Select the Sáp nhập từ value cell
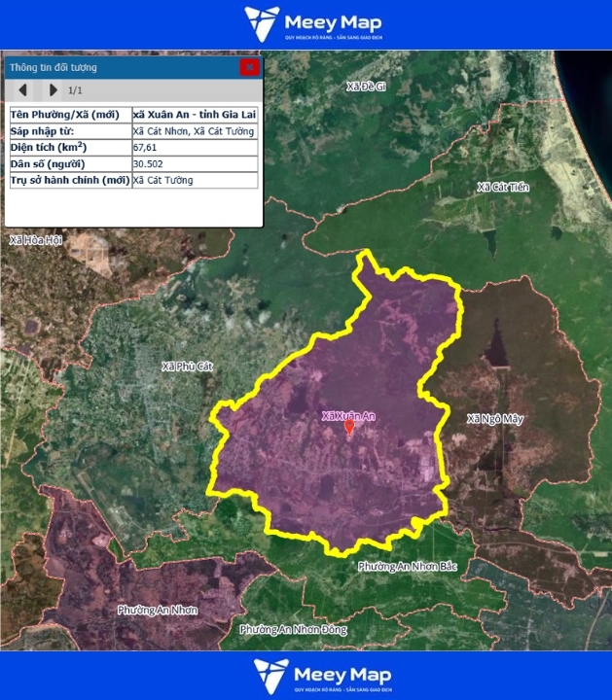This screenshot has height=700, width=612. [195, 131]
